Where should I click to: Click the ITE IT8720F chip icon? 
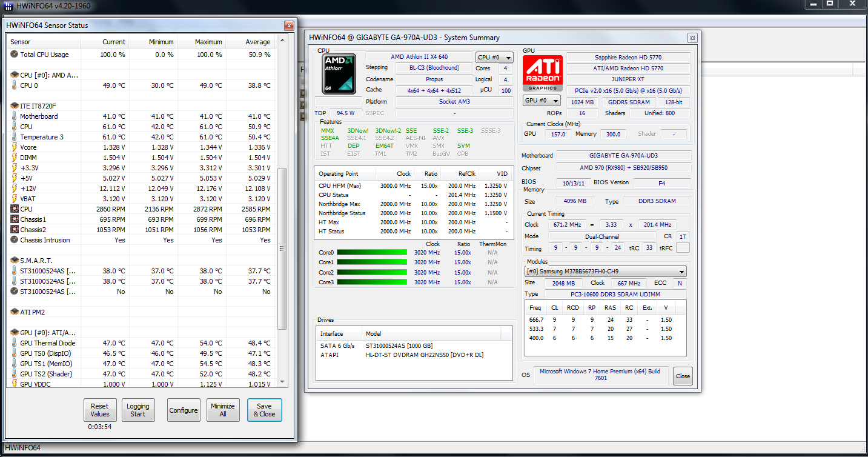15,106
